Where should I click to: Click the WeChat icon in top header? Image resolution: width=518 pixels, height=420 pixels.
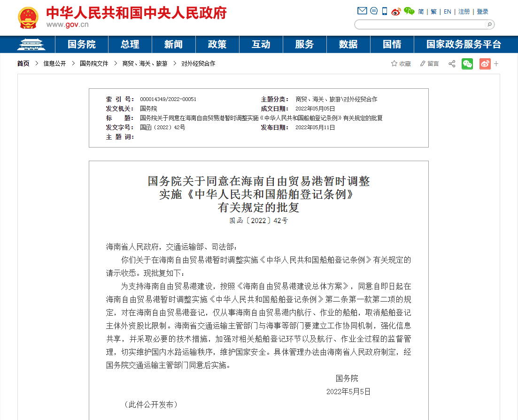(x=409, y=11)
